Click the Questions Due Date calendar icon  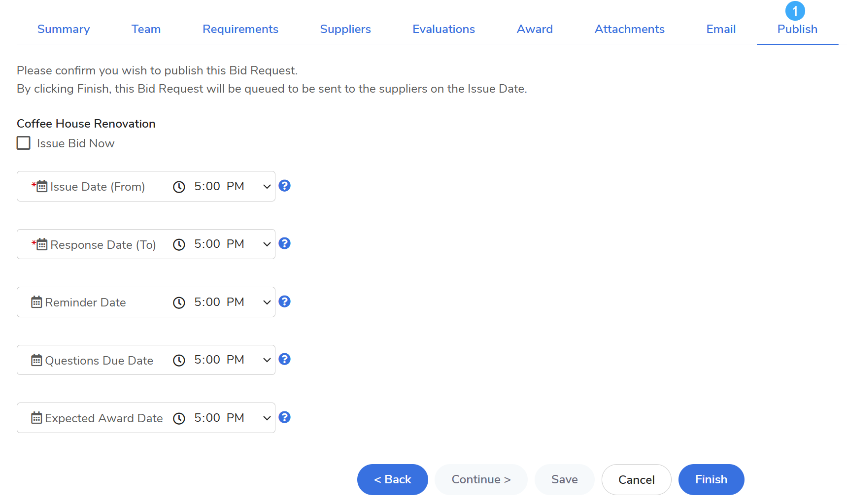[x=36, y=360]
